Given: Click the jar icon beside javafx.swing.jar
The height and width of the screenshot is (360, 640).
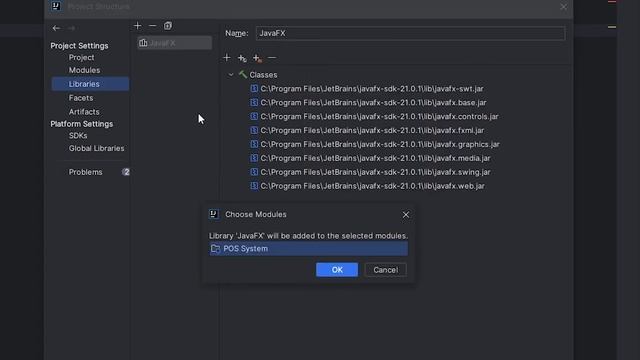Looking at the screenshot, I should point(254,172).
